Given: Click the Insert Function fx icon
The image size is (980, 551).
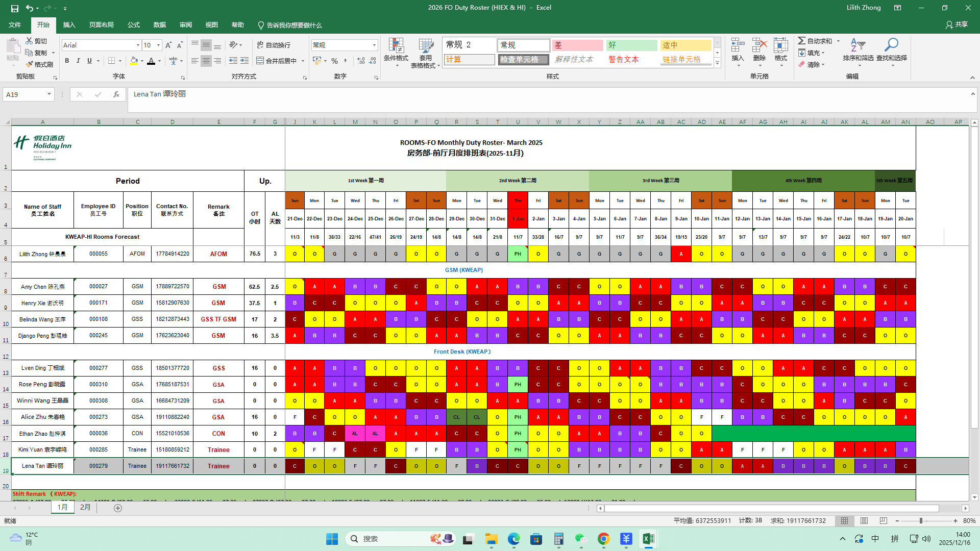Looking at the screenshot, I should coord(116,94).
